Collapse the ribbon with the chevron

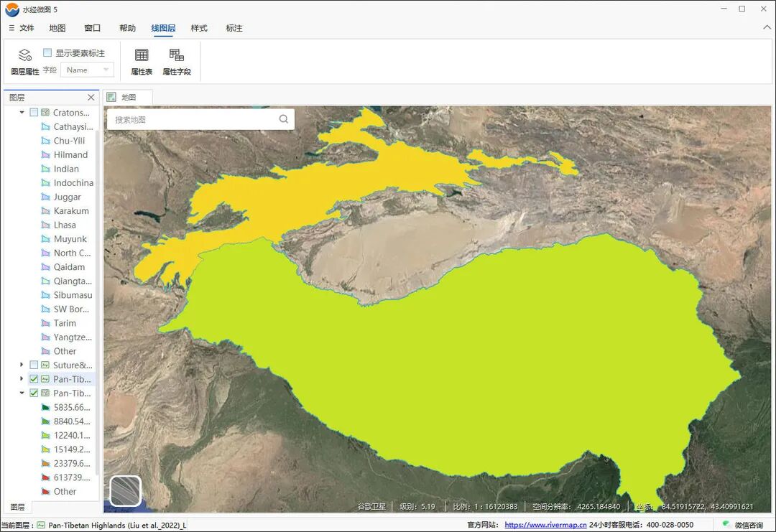[767, 28]
